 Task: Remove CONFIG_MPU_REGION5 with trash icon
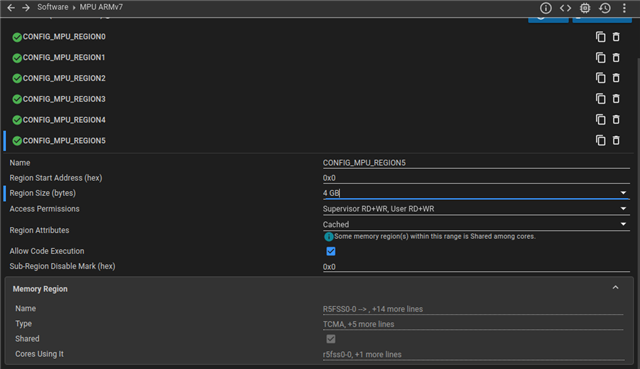coord(616,140)
